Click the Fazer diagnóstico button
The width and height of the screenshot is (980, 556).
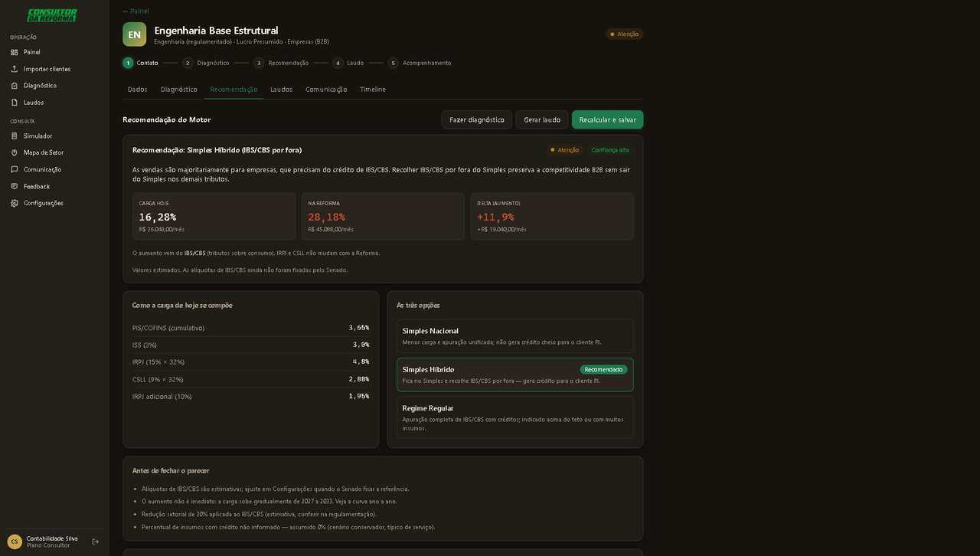point(476,119)
